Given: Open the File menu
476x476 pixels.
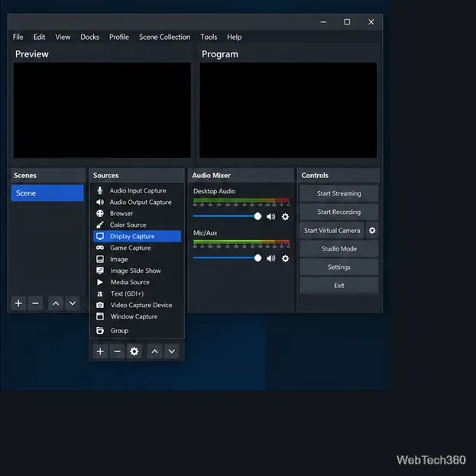Looking at the screenshot, I should tap(18, 37).
